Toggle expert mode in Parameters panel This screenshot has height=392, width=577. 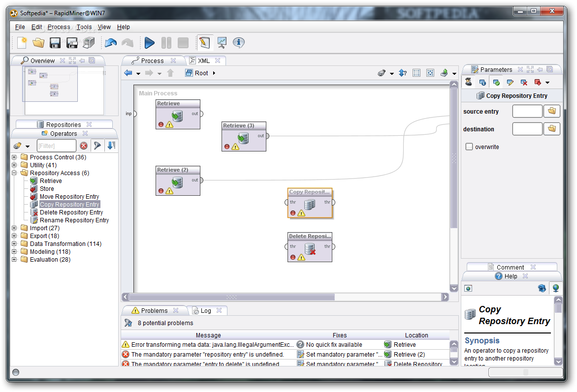[x=469, y=82]
